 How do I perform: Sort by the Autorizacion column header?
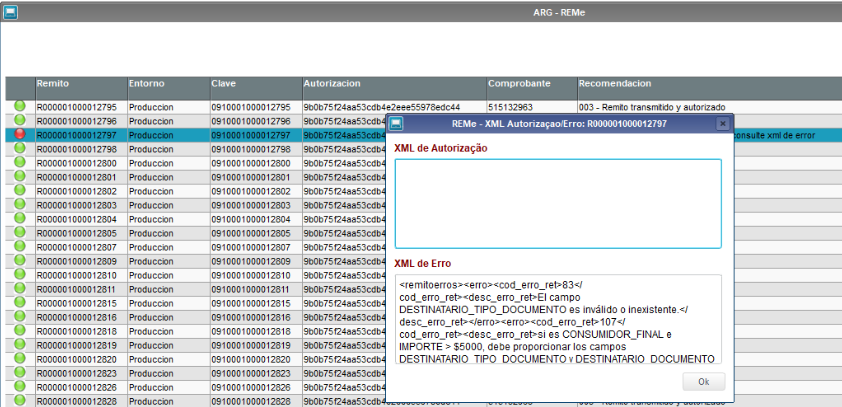pyautogui.click(x=395, y=88)
